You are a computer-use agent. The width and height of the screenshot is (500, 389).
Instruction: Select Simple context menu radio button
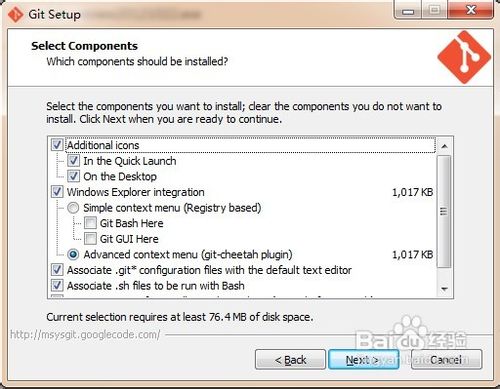(73, 208)
